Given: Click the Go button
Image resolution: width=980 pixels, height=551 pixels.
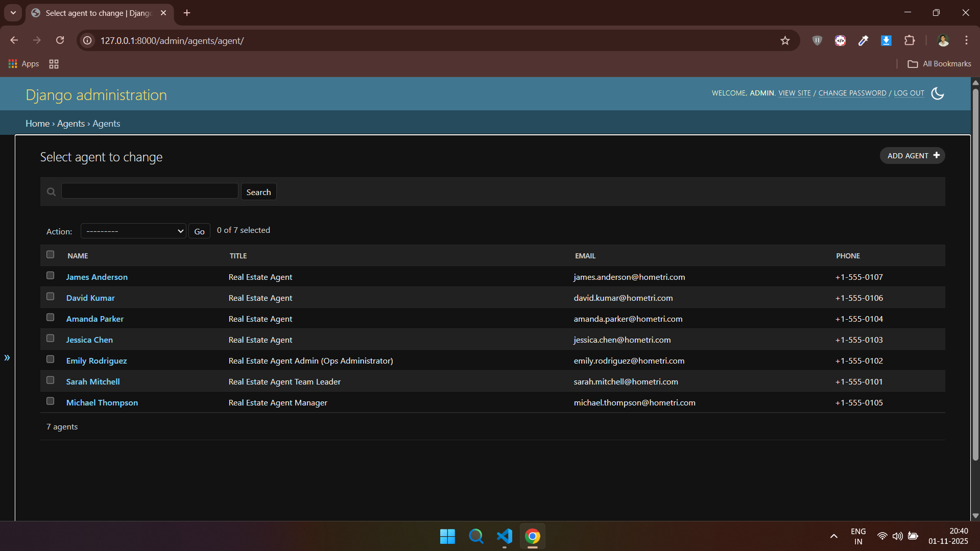Looking at the screenshot, I should pos(199,231).
